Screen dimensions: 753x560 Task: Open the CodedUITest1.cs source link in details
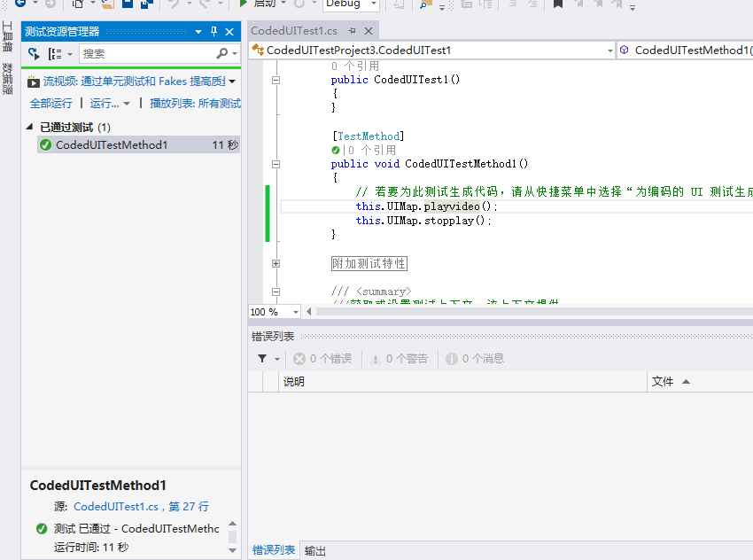point(115,507)
